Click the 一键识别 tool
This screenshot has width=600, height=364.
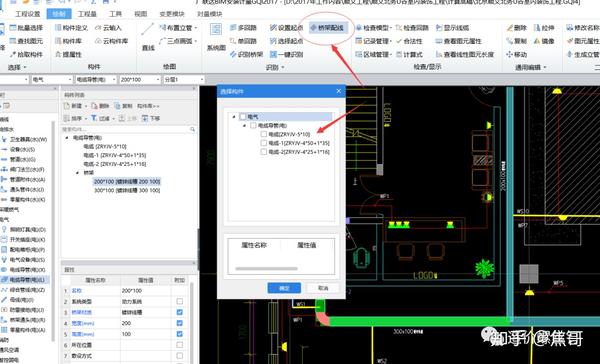[287, 54]
